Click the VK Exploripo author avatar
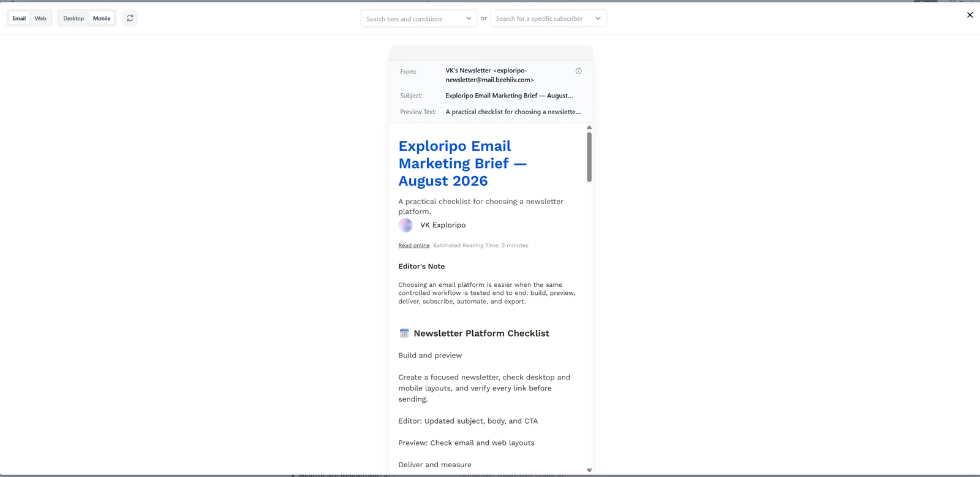The height and width of the screenshot is (477, 980). click(x=405, y=225)
